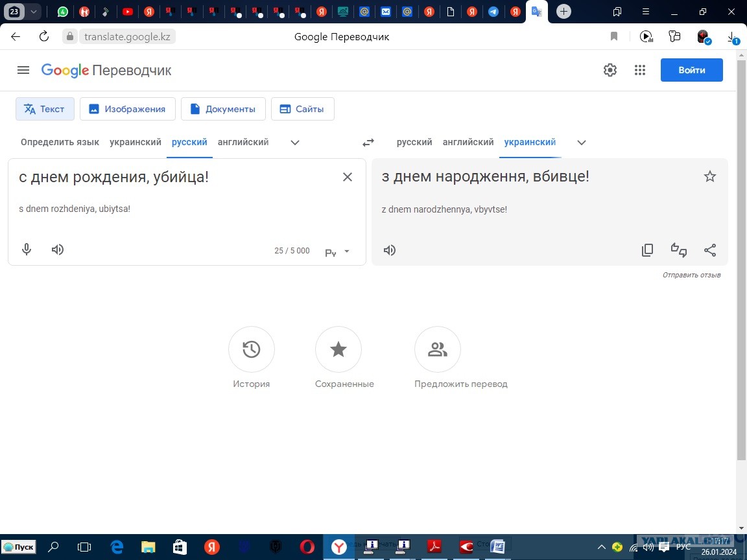The image size is (747, 560).
Task: Launch Microsoft Edge from taskbar
Action: click(117, 546)
